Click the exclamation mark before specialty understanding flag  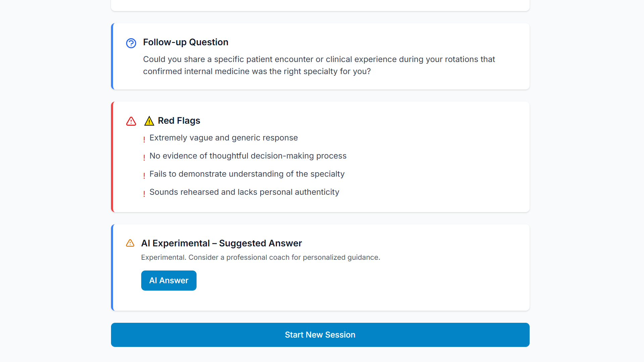144,175
